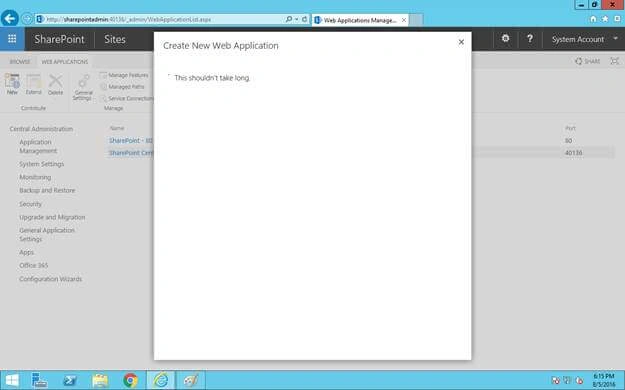Open General Application Settings in the sidebar

[x=47, y=234]
